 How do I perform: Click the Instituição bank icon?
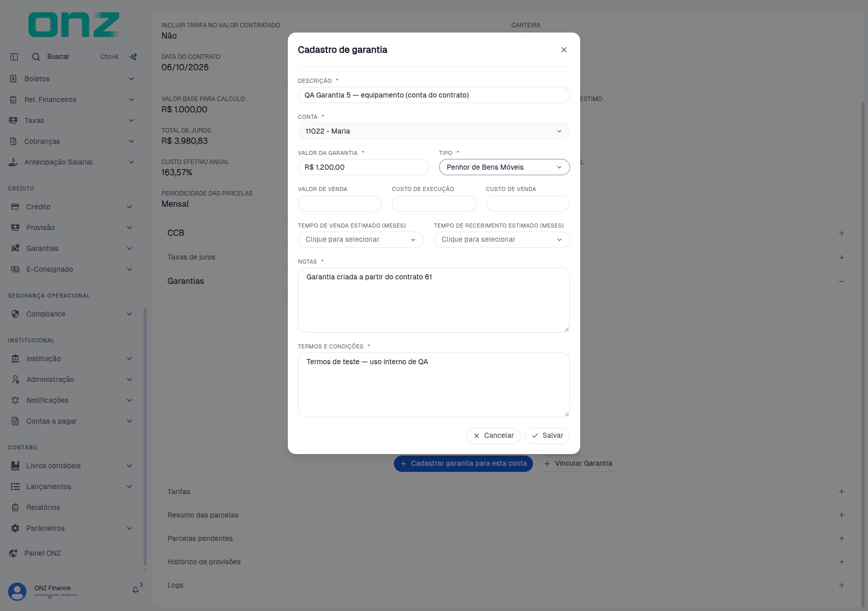15,359
